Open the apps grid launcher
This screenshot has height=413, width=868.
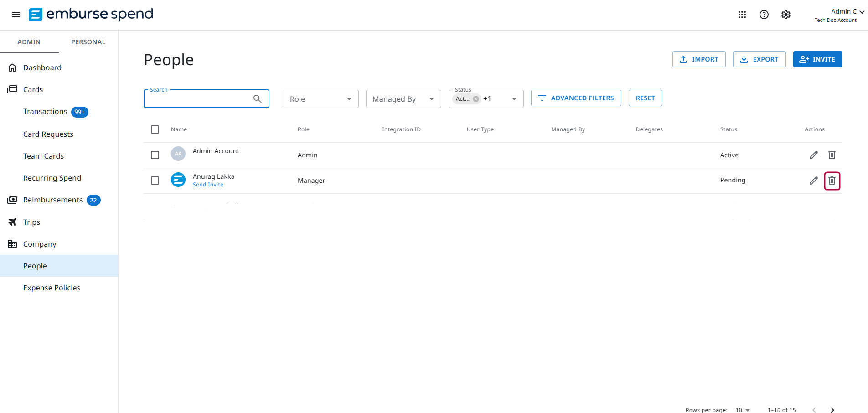coord(742,15)
